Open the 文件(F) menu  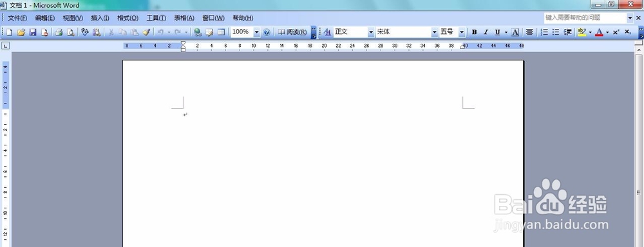coord(17,18)
